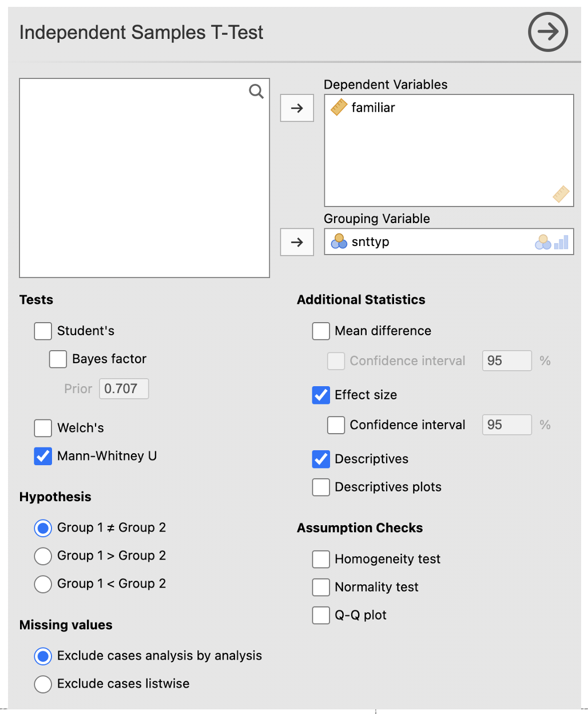Enable the Q-Q plot checkbox
This screenshot has width=588, height=714.
(321, 615)
